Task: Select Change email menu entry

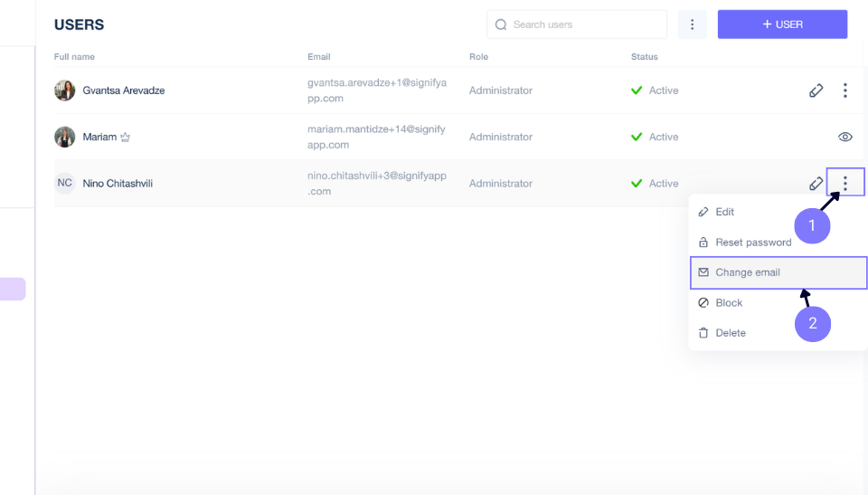Action: pyautogui.click(x=778, y=272)
